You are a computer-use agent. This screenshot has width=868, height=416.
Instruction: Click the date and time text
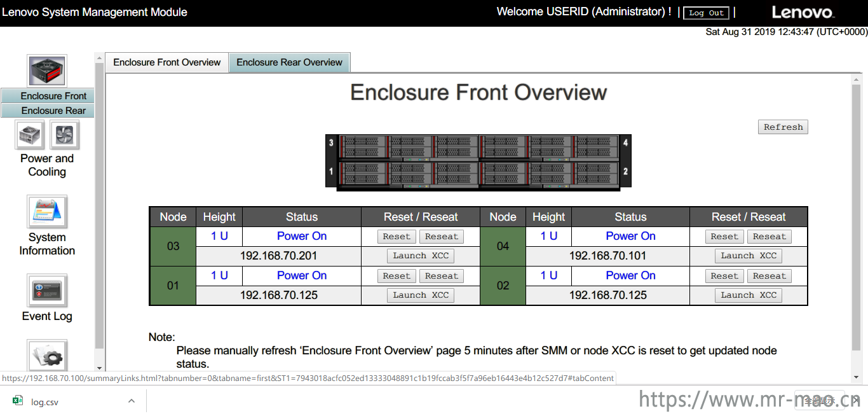(786, 32)
